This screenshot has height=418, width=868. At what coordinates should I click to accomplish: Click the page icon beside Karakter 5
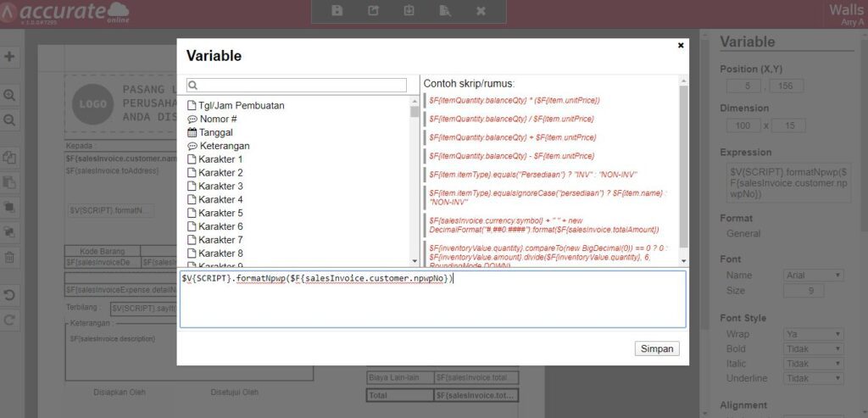tap(192, 213)
